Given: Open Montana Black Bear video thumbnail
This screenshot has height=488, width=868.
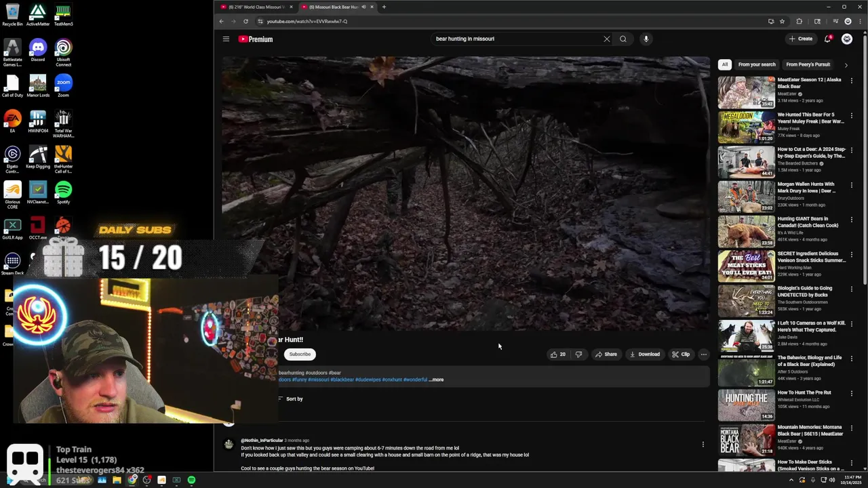Looking at the screenshot, I should [746, 439].
